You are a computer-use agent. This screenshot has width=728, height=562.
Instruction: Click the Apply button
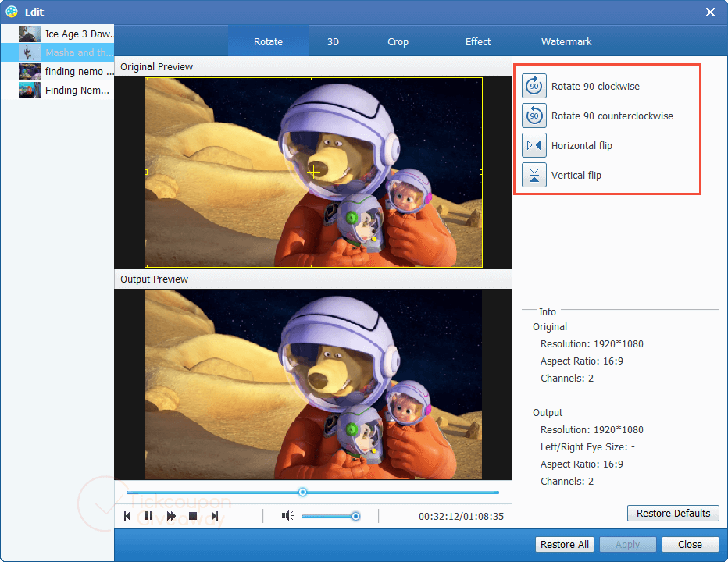(x=628, y=544)
